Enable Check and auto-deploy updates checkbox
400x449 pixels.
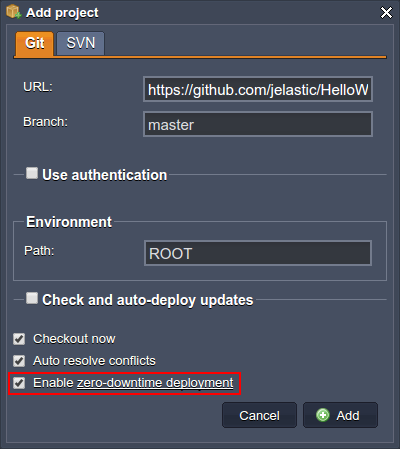[x=32, y=298]
